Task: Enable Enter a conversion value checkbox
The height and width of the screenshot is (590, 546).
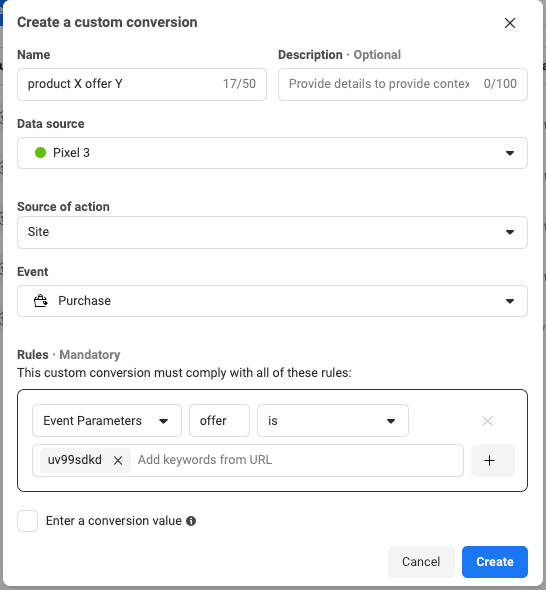Action: [x=27, y=521]
